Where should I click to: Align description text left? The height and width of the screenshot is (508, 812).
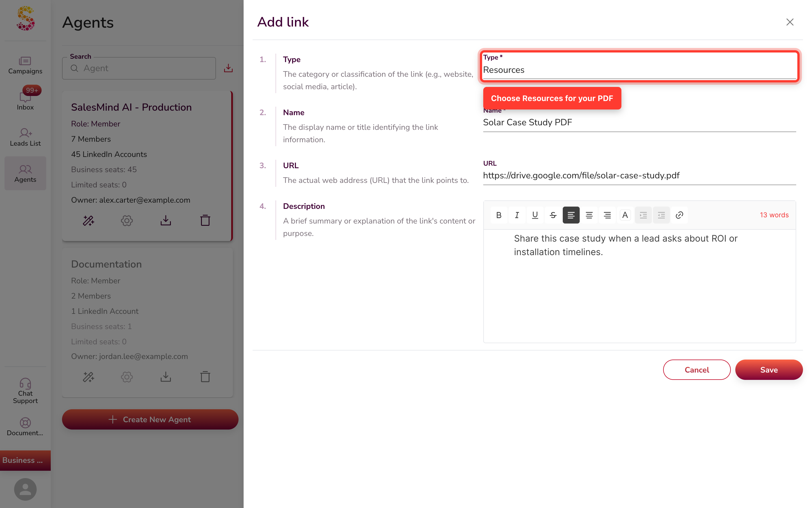tap(571, 215)
